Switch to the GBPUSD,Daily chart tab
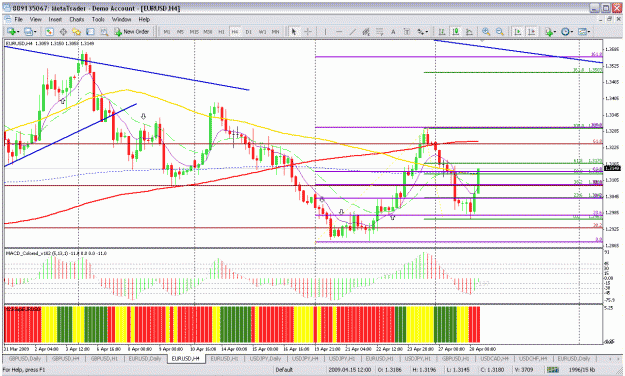This screenshot has width=625, height=376. (25, 358)
